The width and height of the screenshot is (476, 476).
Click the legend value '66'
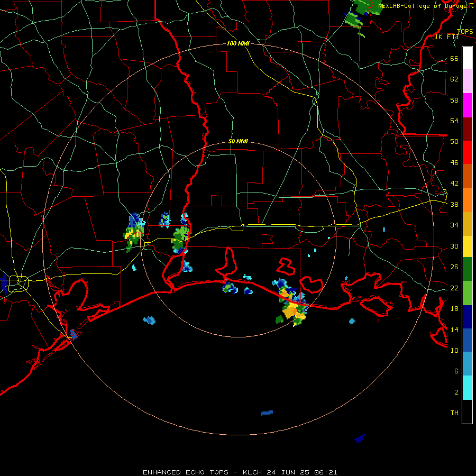454,59
